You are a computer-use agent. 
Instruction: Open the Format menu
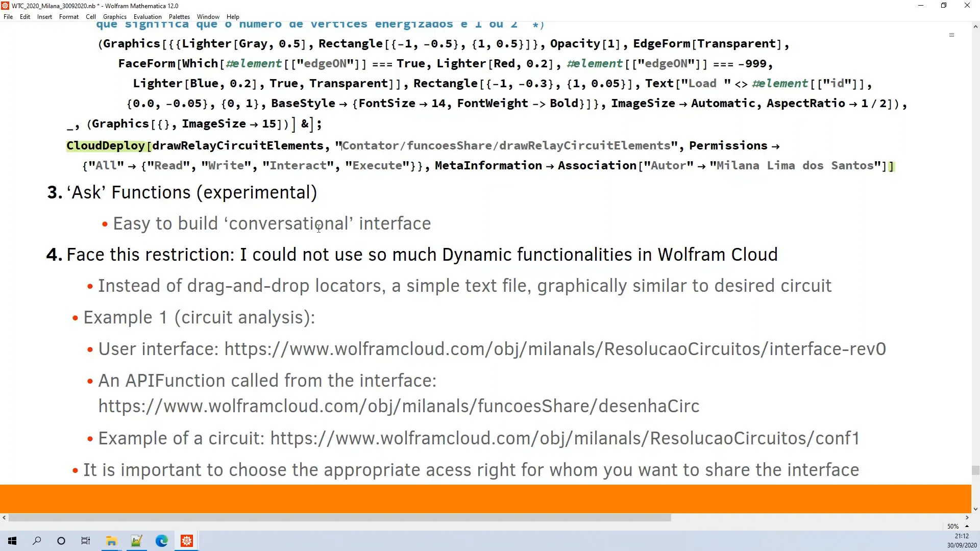tap(68, 17)
